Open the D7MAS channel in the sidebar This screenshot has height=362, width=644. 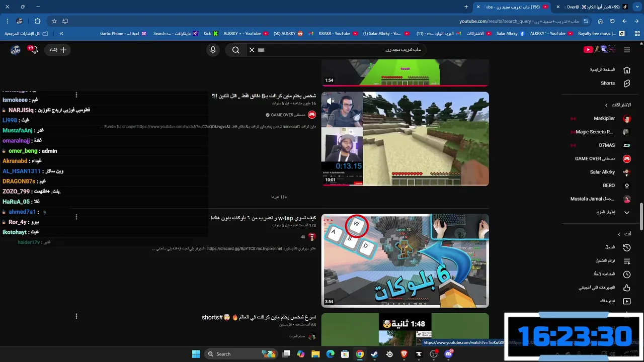(x=614, y=145)
